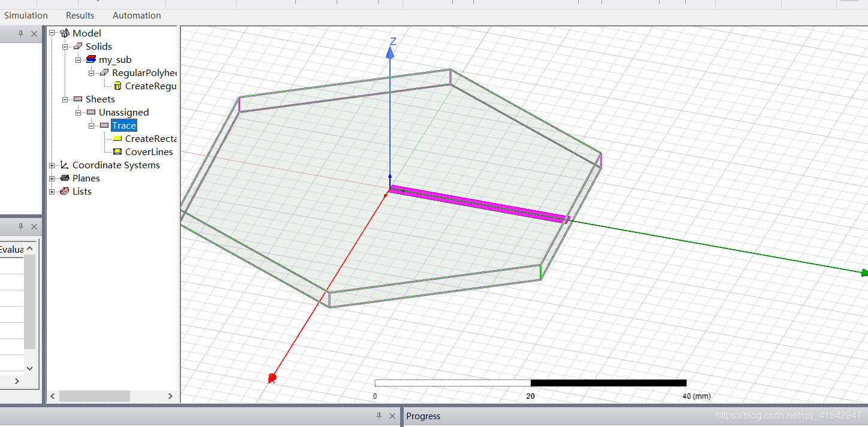Click the Model root icon
868x427 pixels.
pyautogui.click(x=65, y=33)
